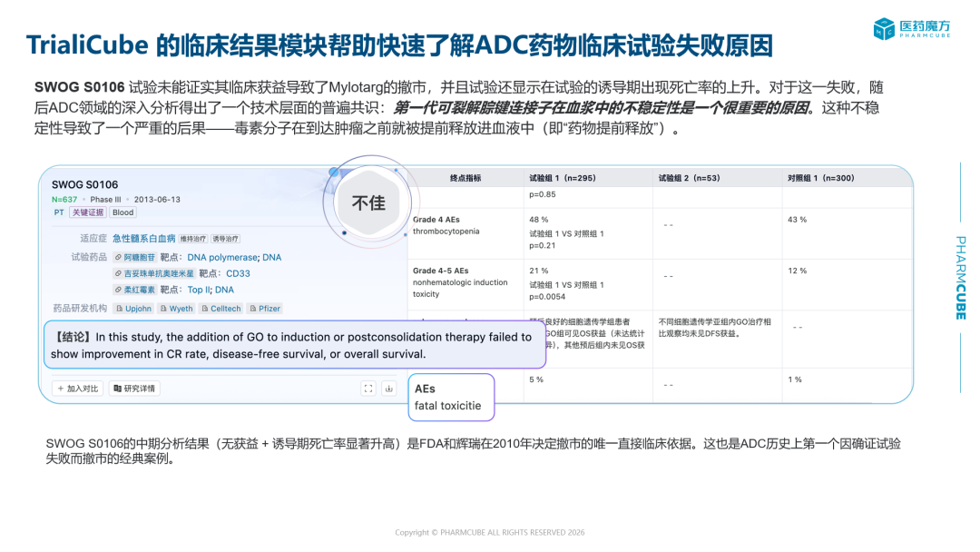
Task: Click the 不佳 result badge
Action: [368, 202]
